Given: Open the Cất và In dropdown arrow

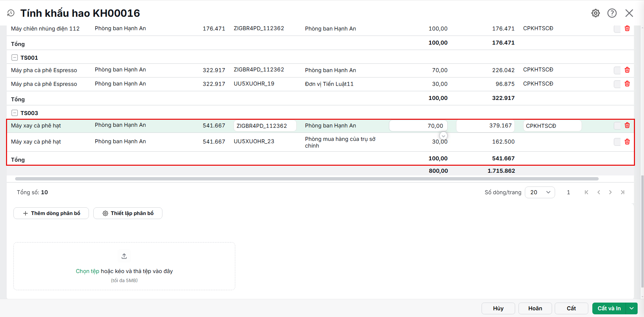Looking at the screenshot, I should tap(632, 308).
